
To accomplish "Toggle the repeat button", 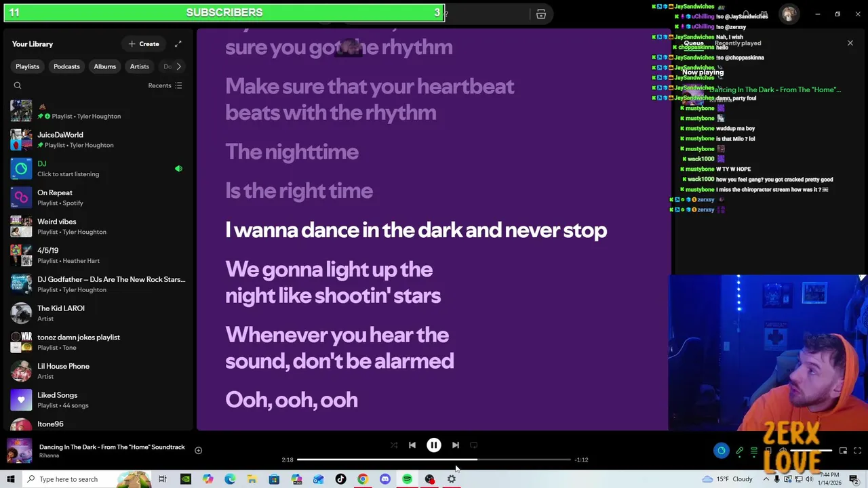I will tap(474, 445).
